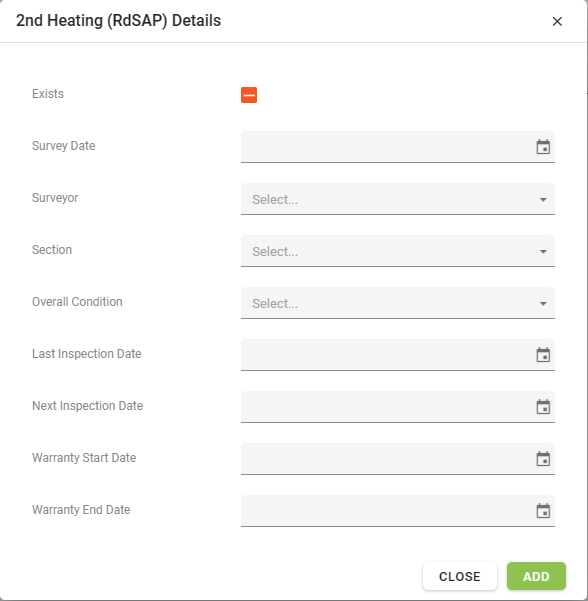Image resolution: width=588 pixels, height=601 pixels.
Task: Focus the Survey Date input field
Action: tap(397, 147)
